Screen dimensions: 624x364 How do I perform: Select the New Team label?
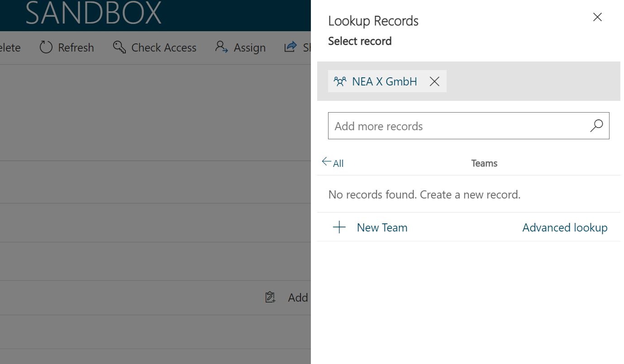(x=382, y=227)
